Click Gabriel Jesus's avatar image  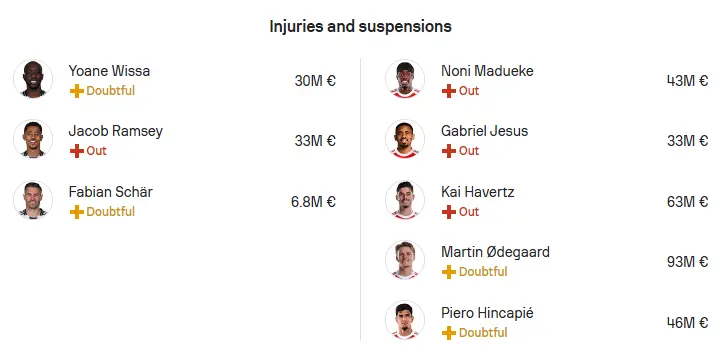[405, 139]
